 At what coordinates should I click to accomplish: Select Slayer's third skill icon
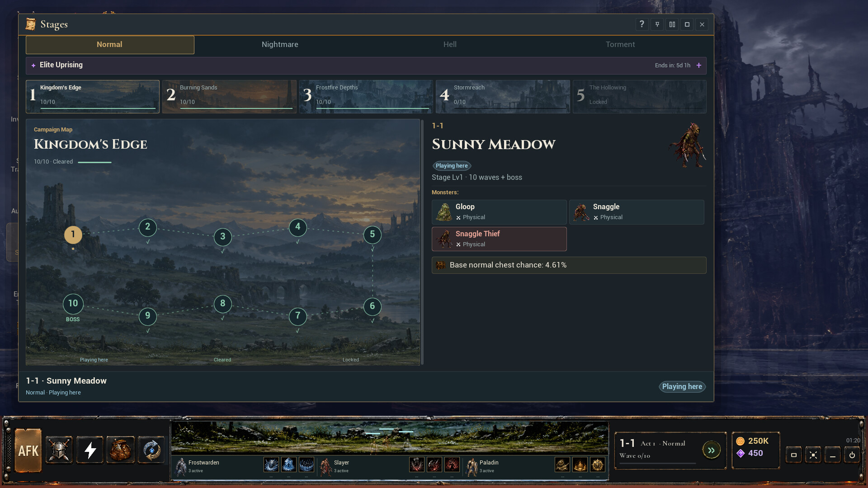pyautogui.click(x=452, y=465)
